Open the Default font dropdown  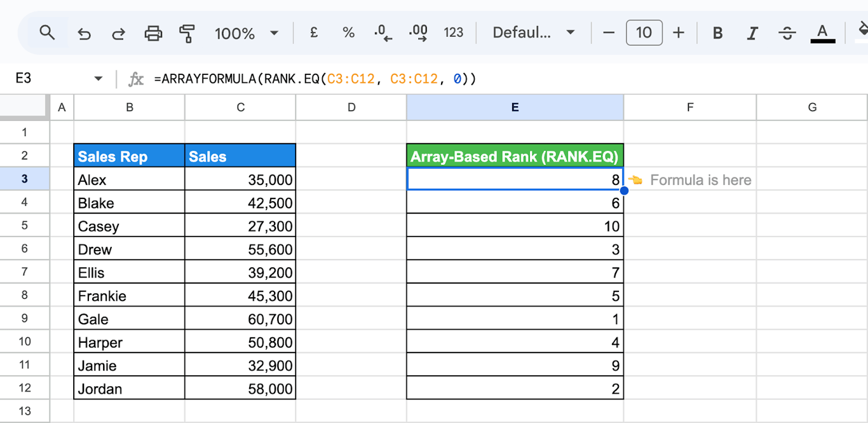[x=534, y=32]
